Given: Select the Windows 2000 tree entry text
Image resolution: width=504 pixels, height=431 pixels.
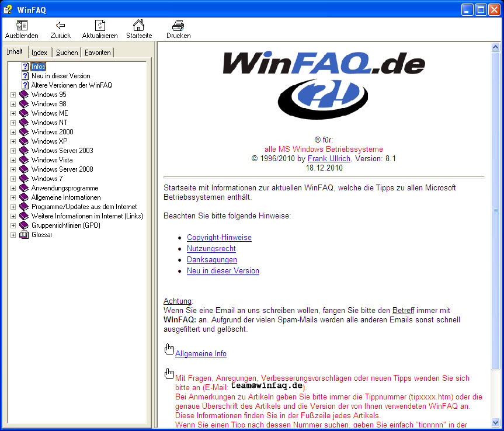Looking at the screenshot, I should 53,132.
